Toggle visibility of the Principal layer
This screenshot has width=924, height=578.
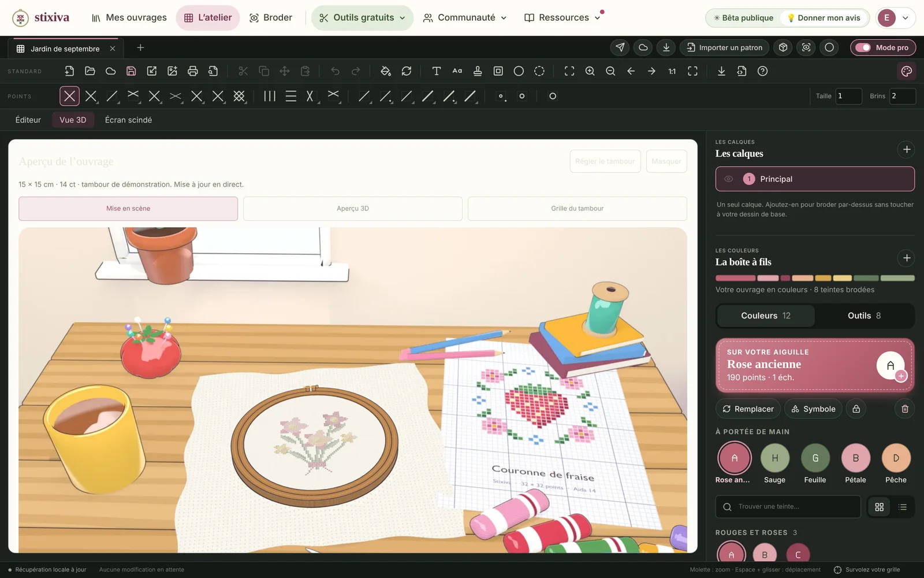(x=729, y=179)
